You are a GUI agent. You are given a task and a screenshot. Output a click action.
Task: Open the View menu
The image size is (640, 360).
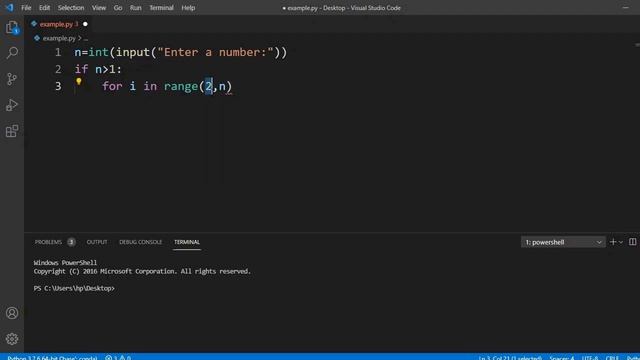[x=98, y=8]
